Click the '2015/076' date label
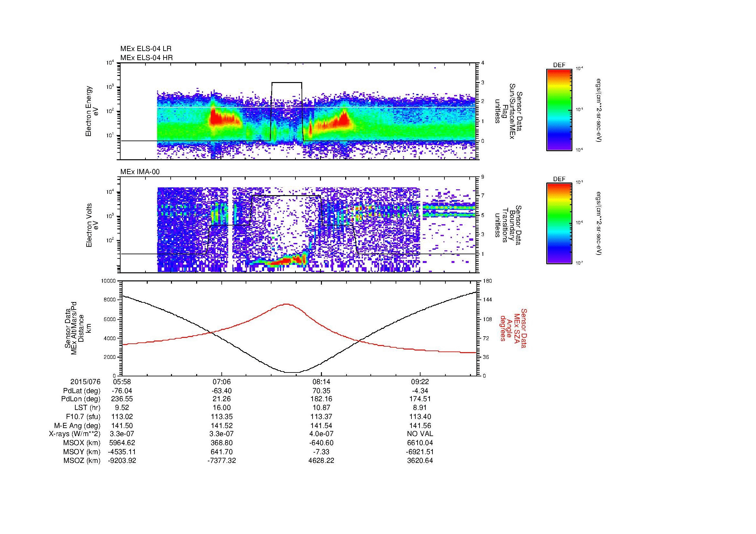756x534 pixels. 85,382
